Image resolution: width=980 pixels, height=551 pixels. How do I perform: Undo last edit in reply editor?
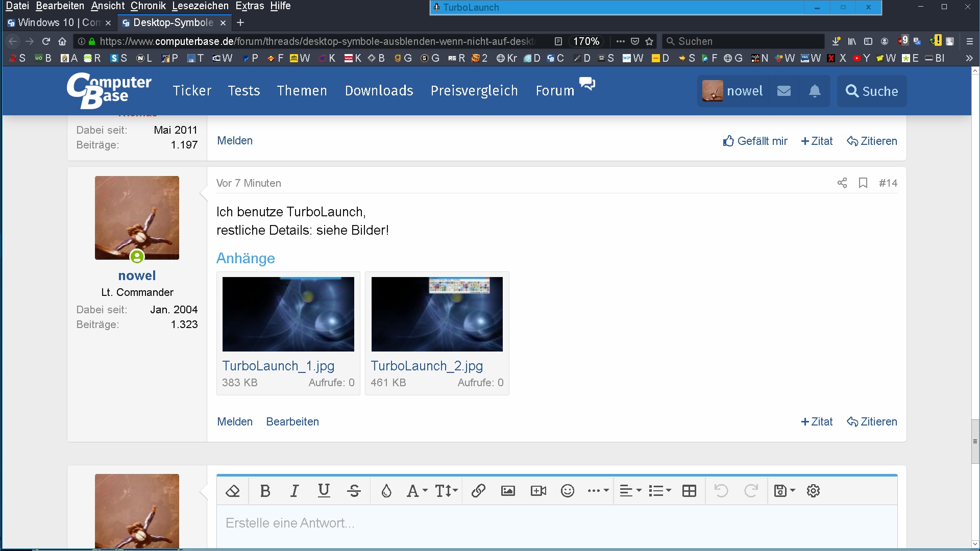[721, 491]
